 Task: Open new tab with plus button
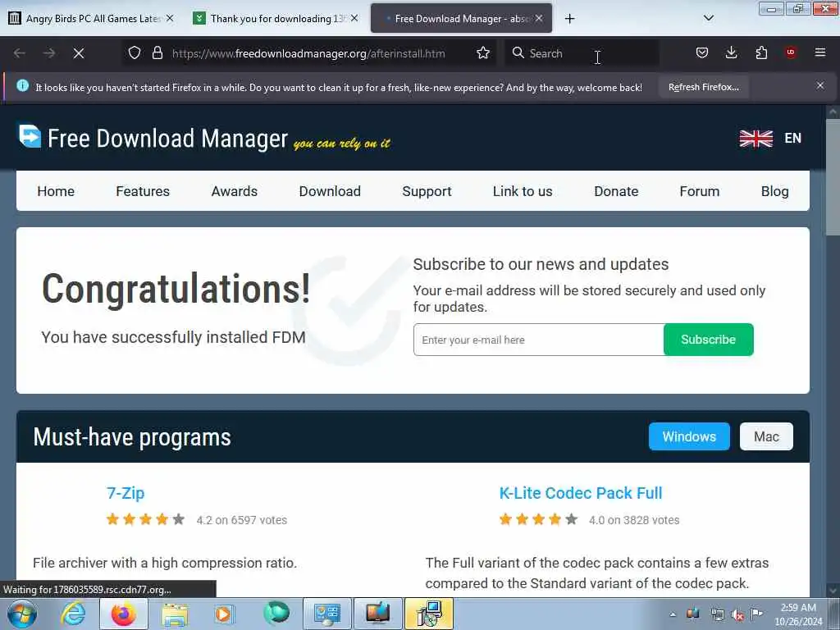coord(569,19)
